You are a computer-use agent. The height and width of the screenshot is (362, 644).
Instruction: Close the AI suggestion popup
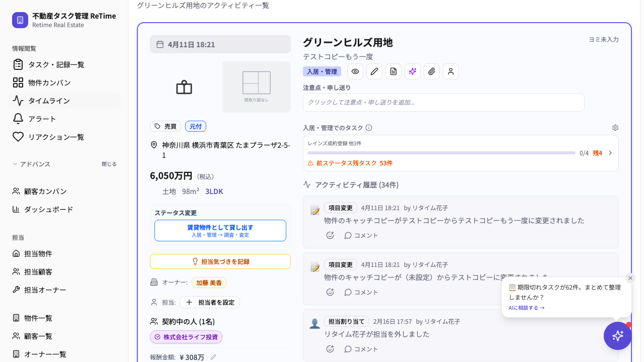coord(630,278)
